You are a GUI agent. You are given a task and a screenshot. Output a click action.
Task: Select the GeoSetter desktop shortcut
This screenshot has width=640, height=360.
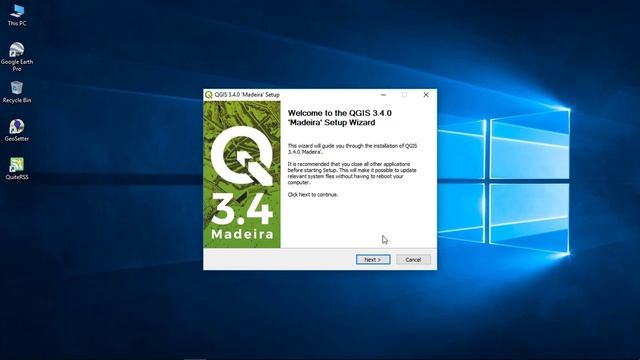(17, 130)
